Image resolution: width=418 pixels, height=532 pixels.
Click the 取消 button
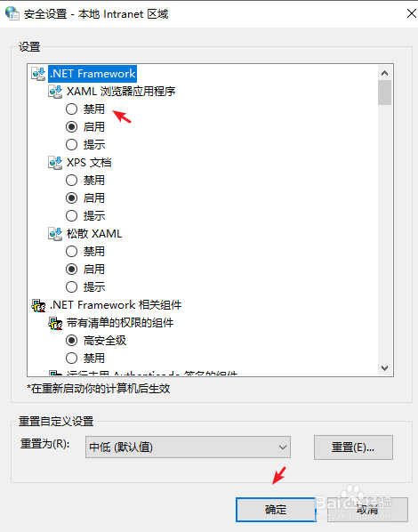(x=367, y=510)
